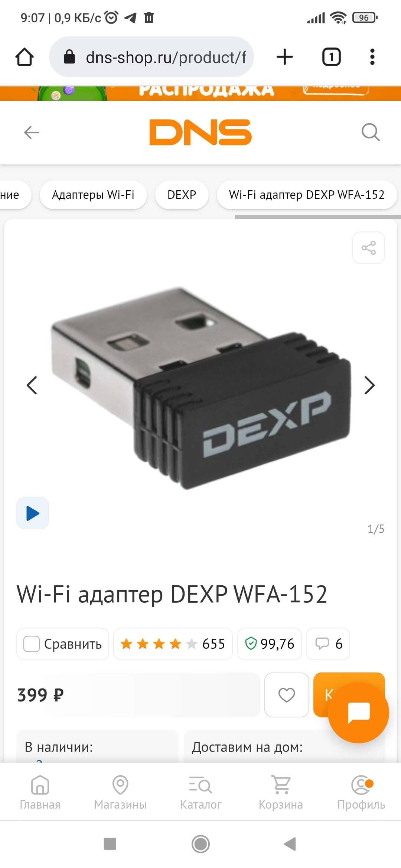The height and width of the screenshot is (868, 401).
Task: Open the DEXP brand breadcrumb
Action: pos(182,195)
